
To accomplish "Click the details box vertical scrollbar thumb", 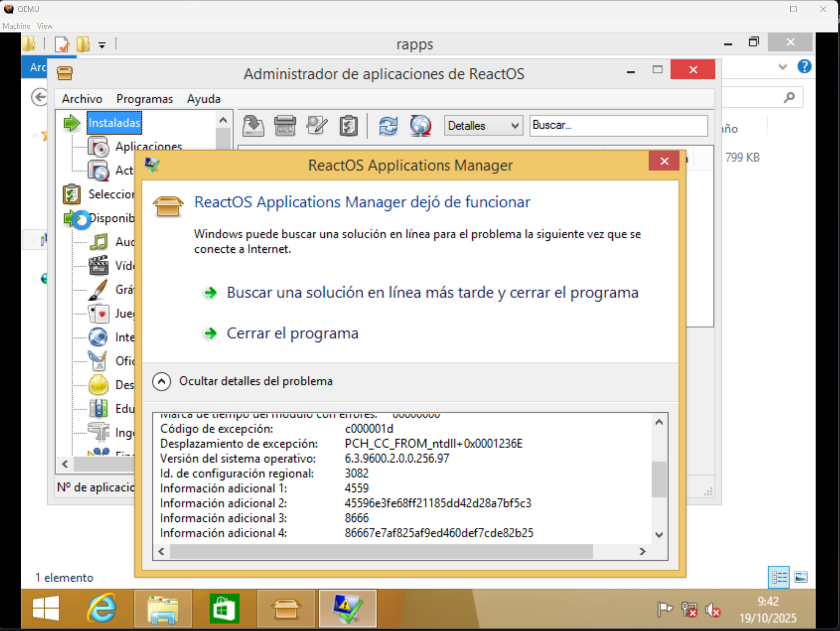I will click(659, 479).
